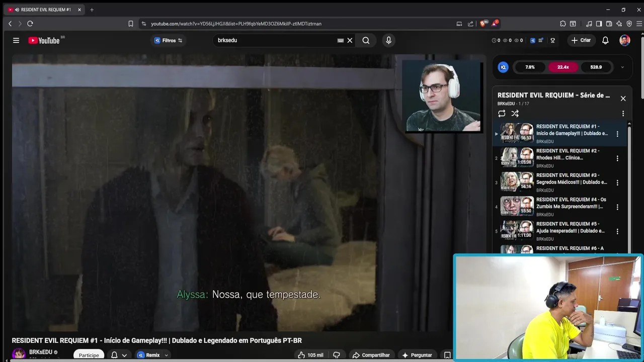Open the media control music note icon
This screenshot has width=644, height=362.
point(589,24)
